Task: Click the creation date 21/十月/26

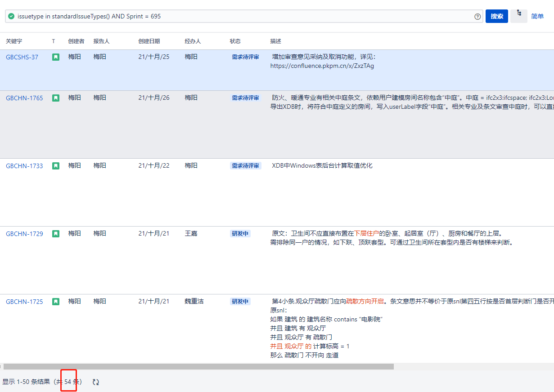Action: (154, 98)
